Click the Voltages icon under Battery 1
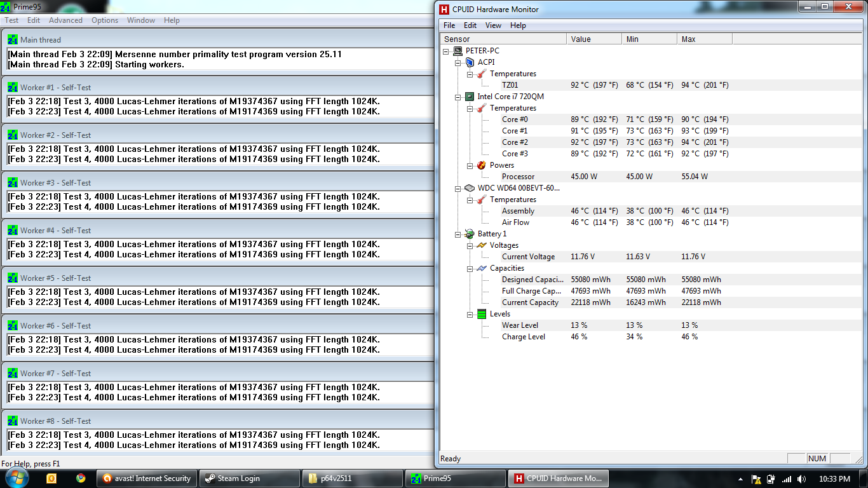 coord(482,245)
